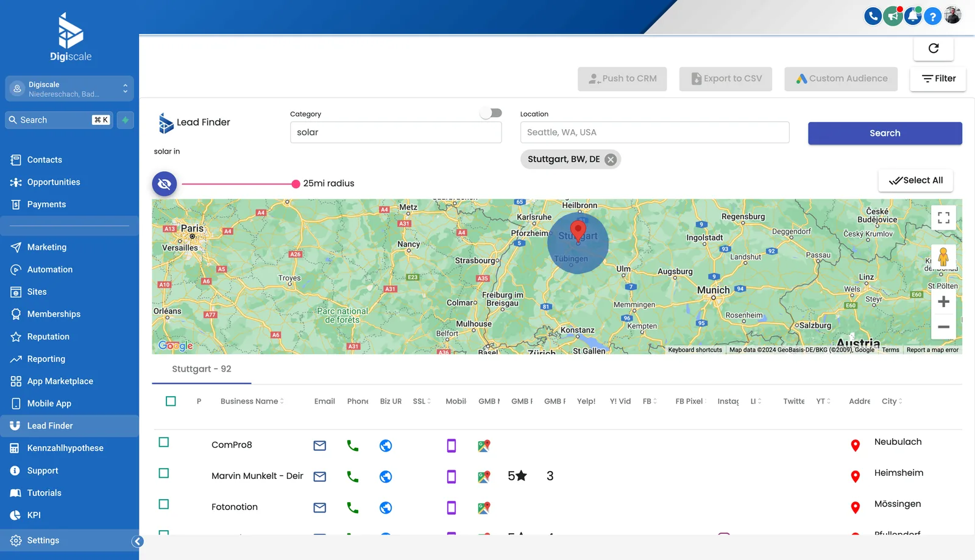
Task: Toggle map visibility eye button
Action: click(x=165, y=183)
